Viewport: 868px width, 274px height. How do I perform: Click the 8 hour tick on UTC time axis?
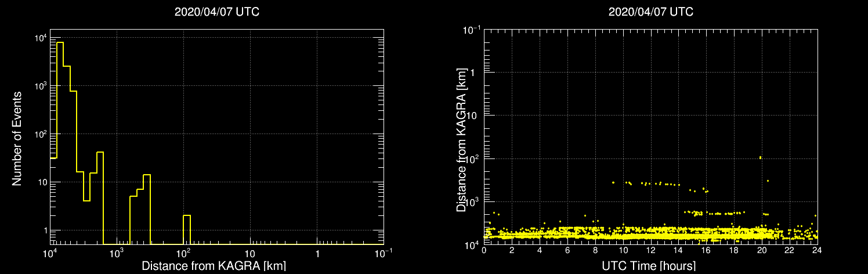[x=595, y=251]
